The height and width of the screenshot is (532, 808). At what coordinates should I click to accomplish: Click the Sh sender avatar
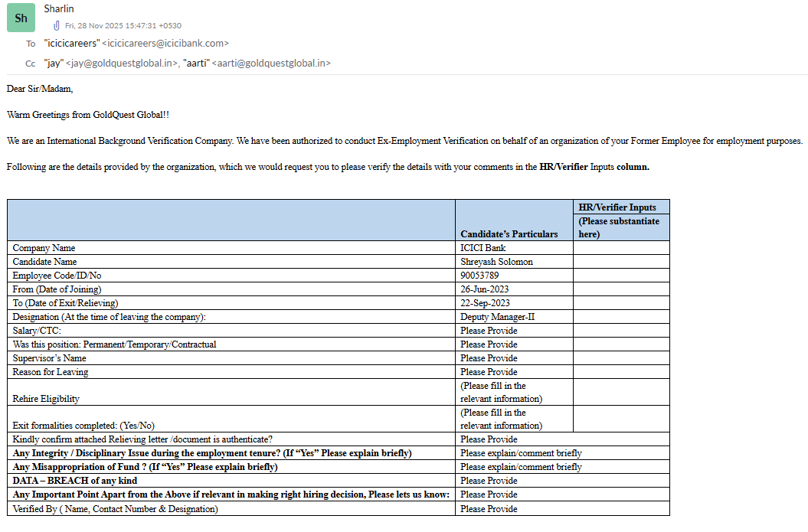(x=21, y=18)
